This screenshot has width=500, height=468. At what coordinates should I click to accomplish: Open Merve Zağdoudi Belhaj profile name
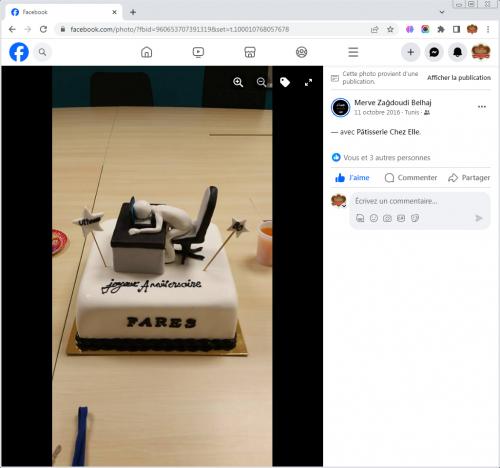tap(393, 103)
